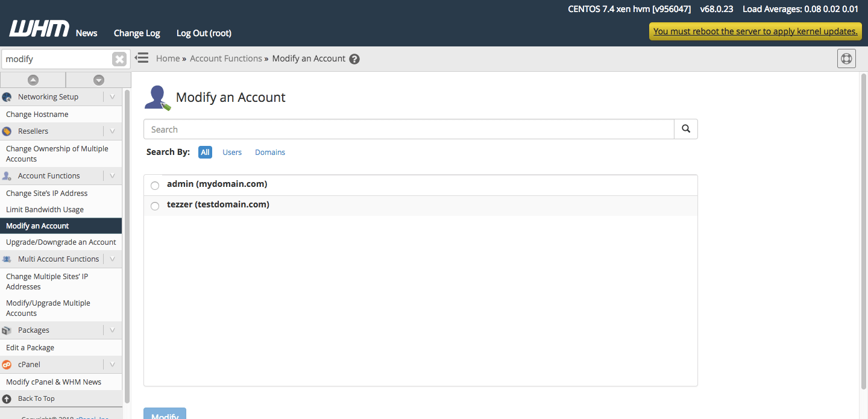Collapse the Resellers section chevron
The height and width of the screenshot is (419, 868).
pos(112,131)
